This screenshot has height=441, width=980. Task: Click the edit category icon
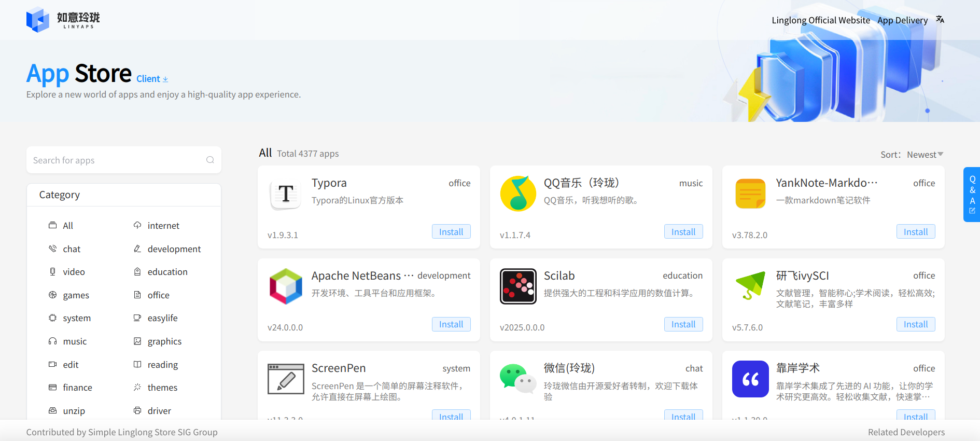52,364
